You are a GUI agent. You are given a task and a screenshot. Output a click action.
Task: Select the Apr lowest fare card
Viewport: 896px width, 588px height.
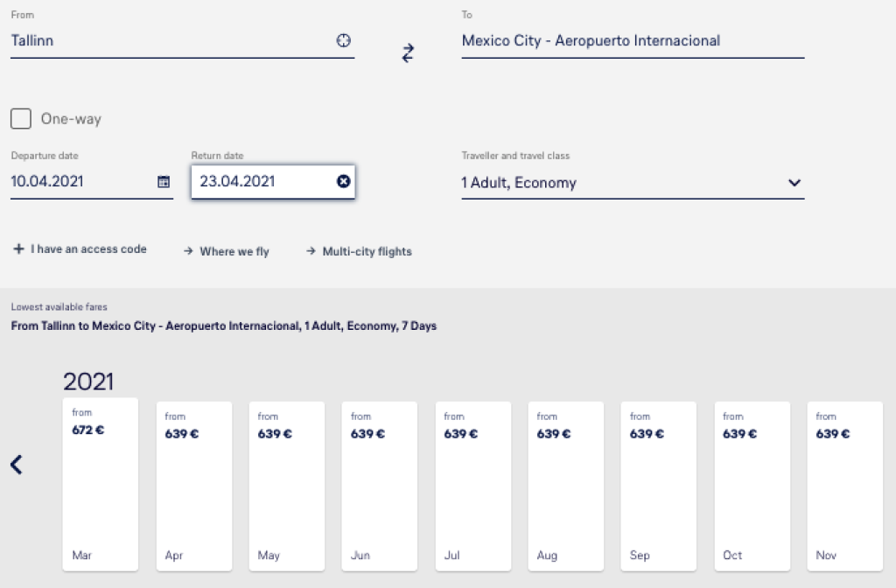(193, 486)
